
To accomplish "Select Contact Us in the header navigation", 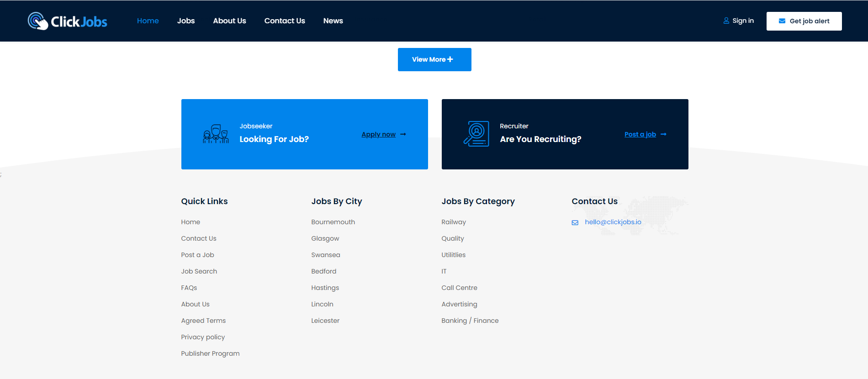I will (x=284, y=21).
